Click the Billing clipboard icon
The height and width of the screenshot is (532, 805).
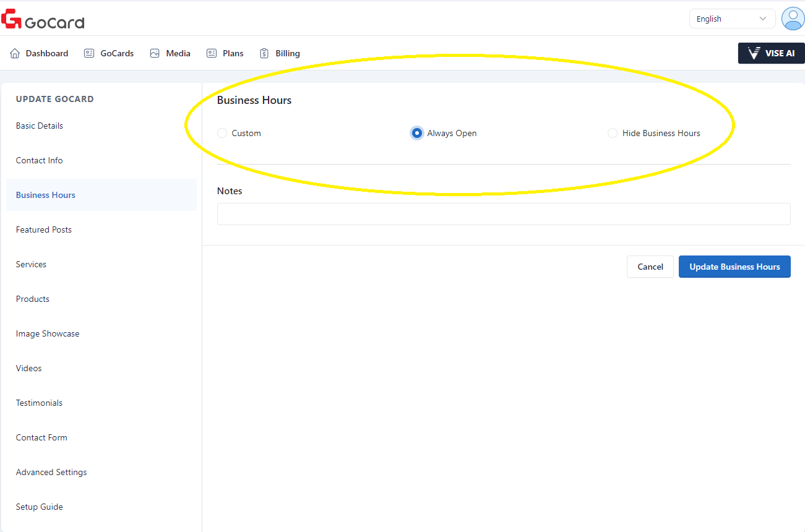pyautogui.click(x=264, y=54)
